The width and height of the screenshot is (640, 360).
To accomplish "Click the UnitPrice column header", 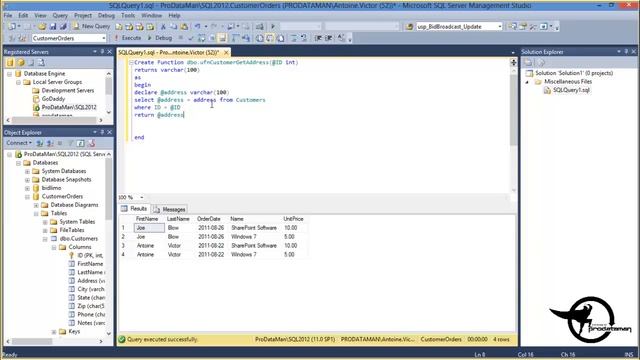I will [x=294, y=219].
